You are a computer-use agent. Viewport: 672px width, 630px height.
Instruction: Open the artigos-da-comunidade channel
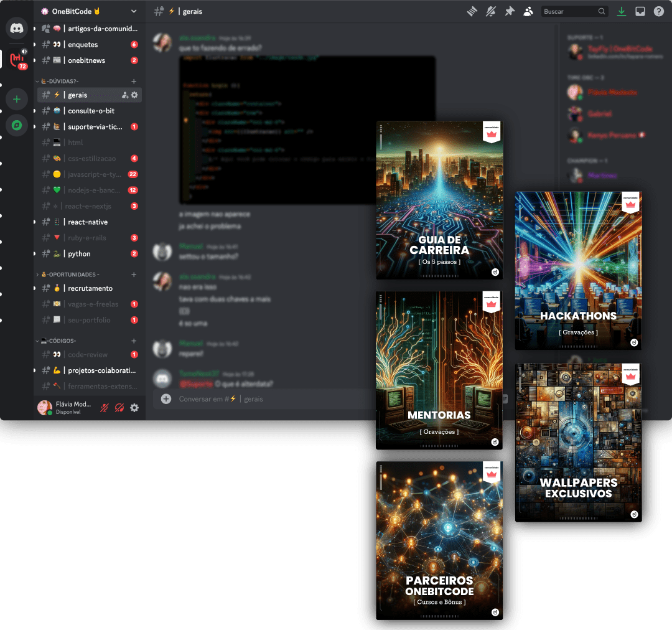[x=90, y=29]
